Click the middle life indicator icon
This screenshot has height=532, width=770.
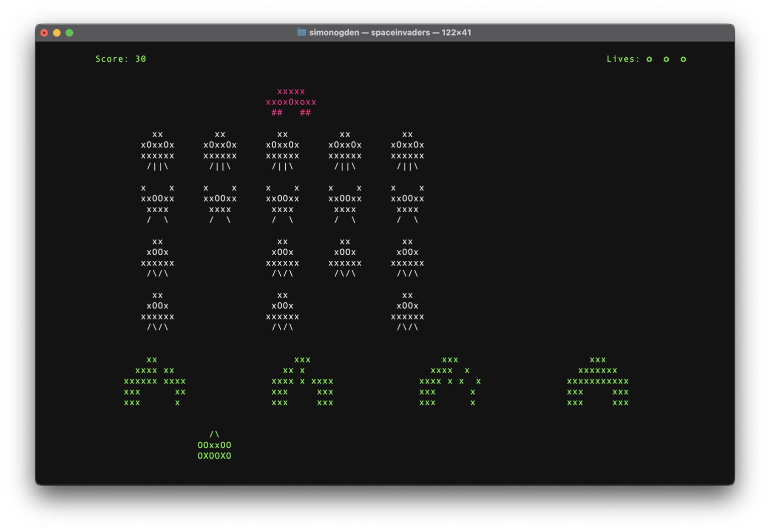(666, 59)
